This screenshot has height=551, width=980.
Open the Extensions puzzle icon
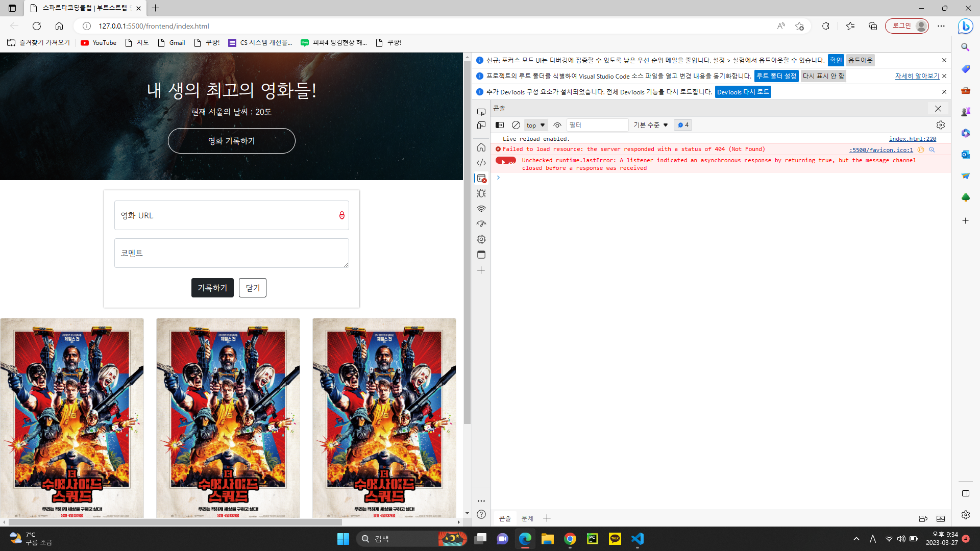click(x=825, y=26)
